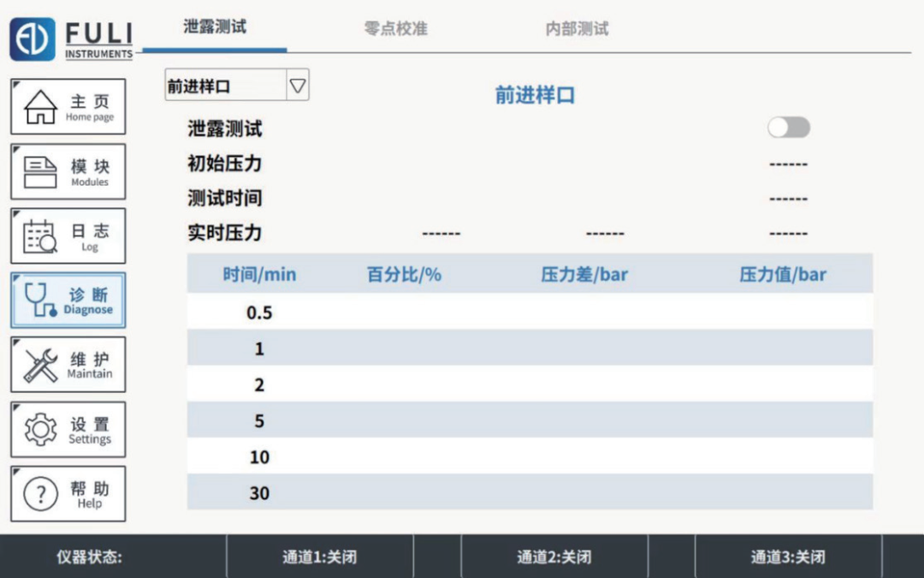Click the 初始压力 dashed value
Screen dimensions: 924x578
(x=789, y=164)
